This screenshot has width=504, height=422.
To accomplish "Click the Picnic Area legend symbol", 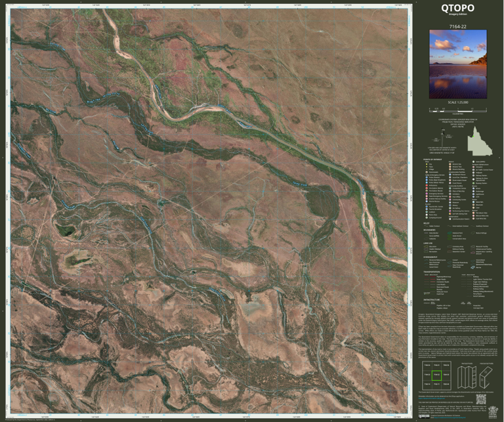I will pyautogui.click(x=427, y=215).
